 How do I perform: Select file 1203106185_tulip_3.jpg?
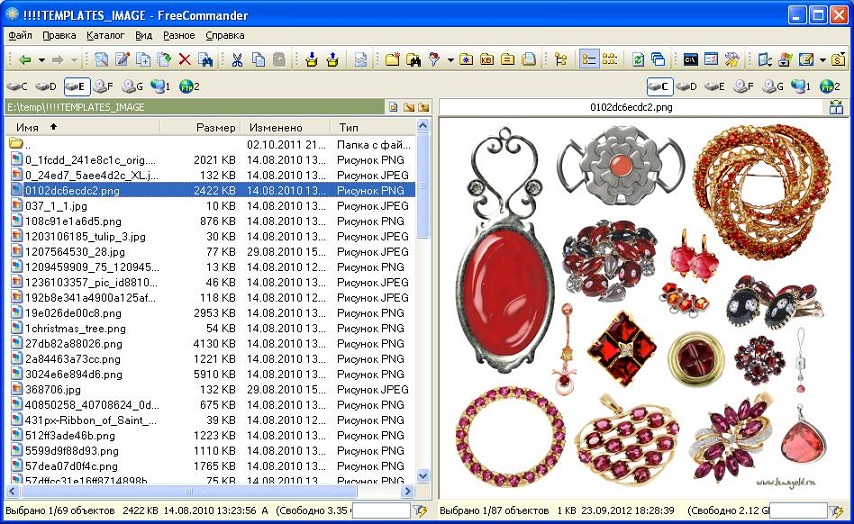coord(210,236)
